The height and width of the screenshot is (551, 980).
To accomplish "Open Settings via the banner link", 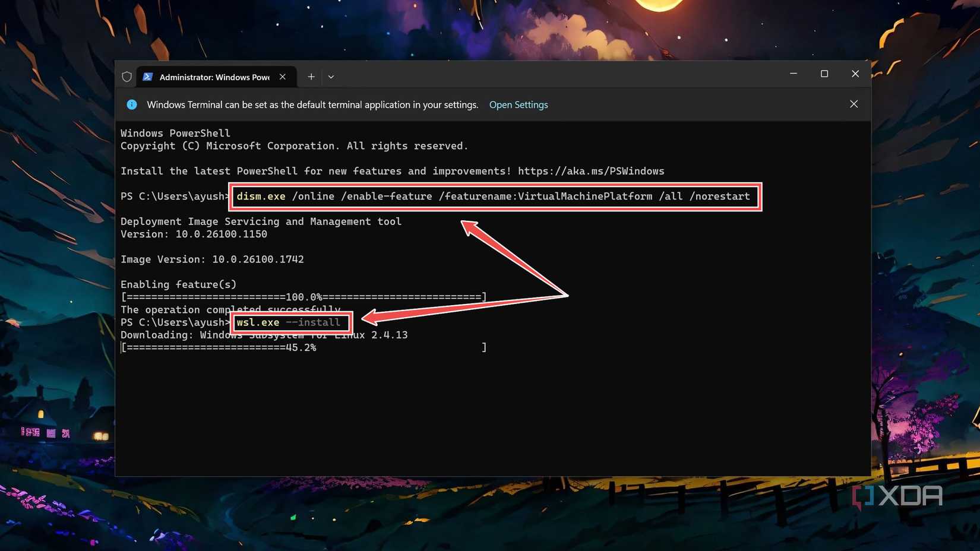I will click(518, 104).
